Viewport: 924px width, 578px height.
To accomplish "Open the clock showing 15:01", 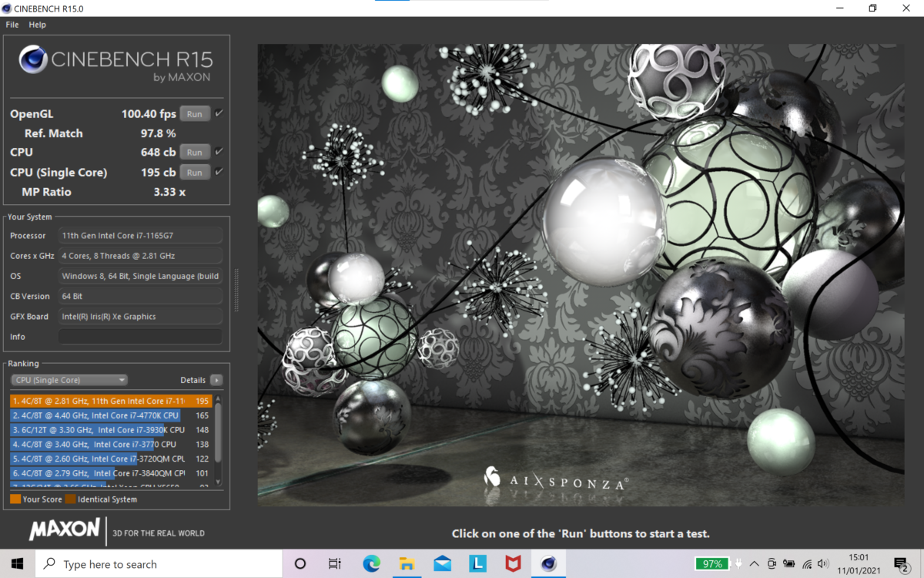I will pyautogui.click(x=859, y=564).
